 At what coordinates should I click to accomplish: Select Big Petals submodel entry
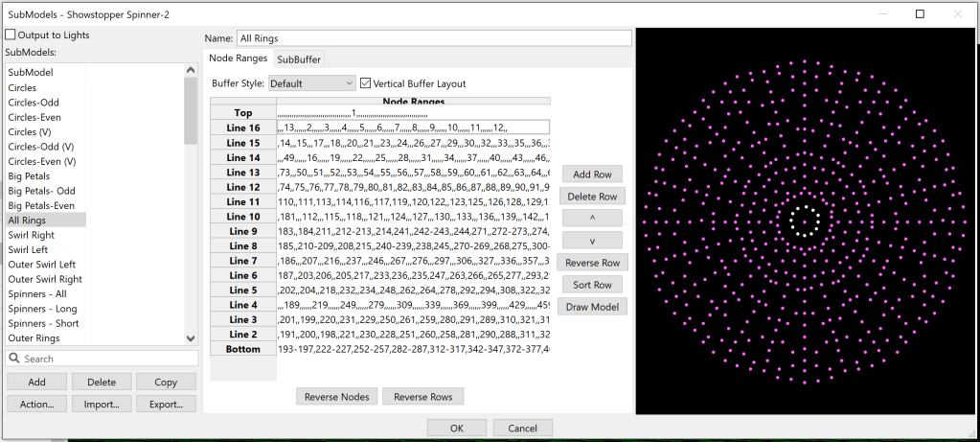click(28, 176)
